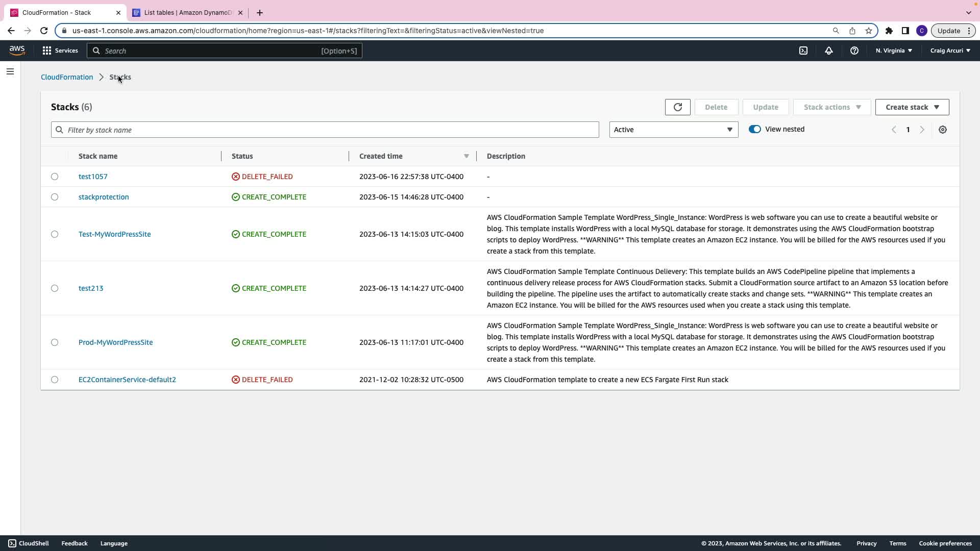Image resolution: width=980 pixels, height=551 pixels.
Task: Click the AWS logo home icon
Action: (17, 50)
